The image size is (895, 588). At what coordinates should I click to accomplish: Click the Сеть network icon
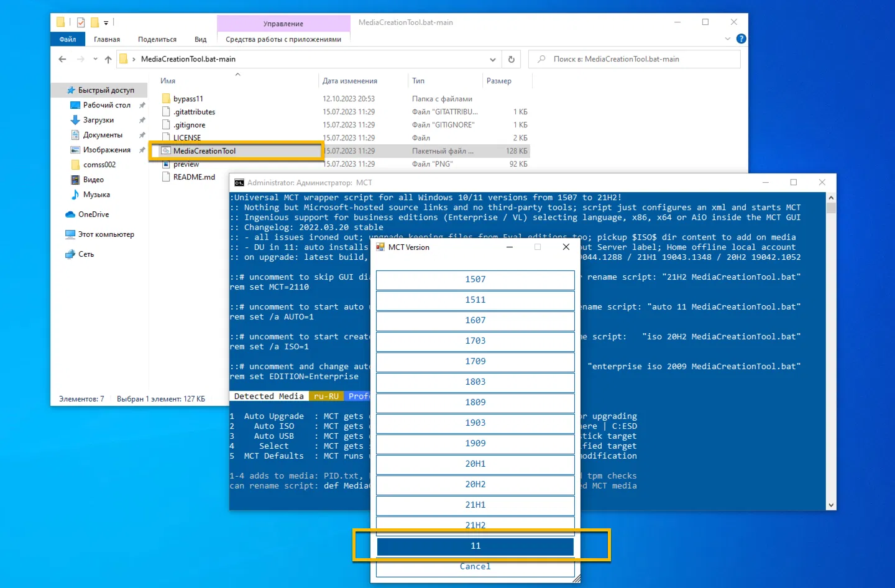70,254
